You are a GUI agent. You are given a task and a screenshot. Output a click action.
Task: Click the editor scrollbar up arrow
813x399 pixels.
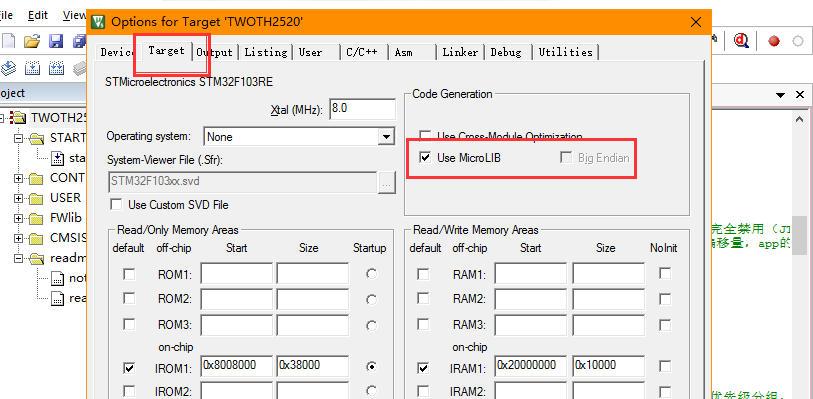point(800,119)
